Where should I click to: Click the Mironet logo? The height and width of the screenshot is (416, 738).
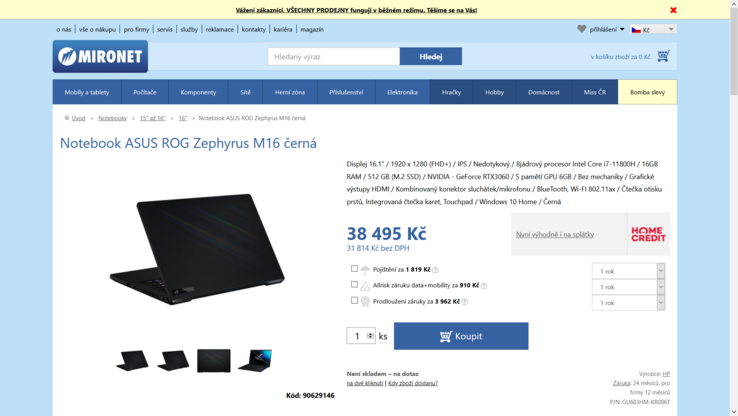point(100,56)
